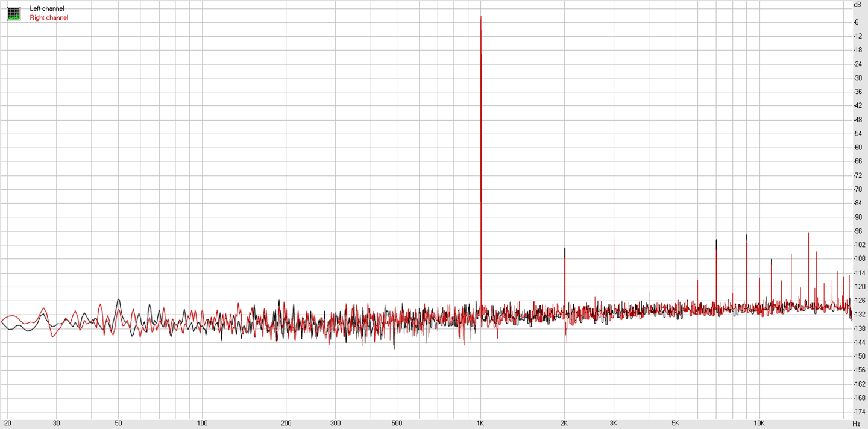Viewport: 868px width, 429px height.
Task: Click the tip of the 1 kHz fundamental peak
Action: pos(480,17)
